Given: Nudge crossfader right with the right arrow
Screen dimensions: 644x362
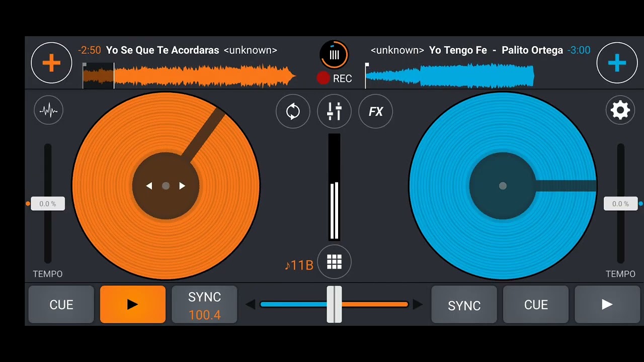Looking at the screenshot, I should click(x=418, y=304).
